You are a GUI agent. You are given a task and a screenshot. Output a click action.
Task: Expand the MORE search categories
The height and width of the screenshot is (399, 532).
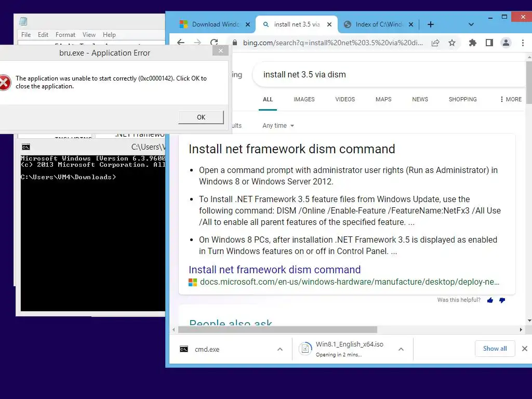(511, 99)
